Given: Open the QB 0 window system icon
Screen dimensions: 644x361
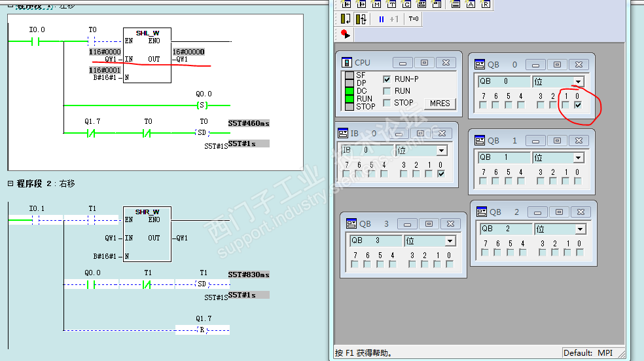Looking at the screenshot, I should (479, 65).
